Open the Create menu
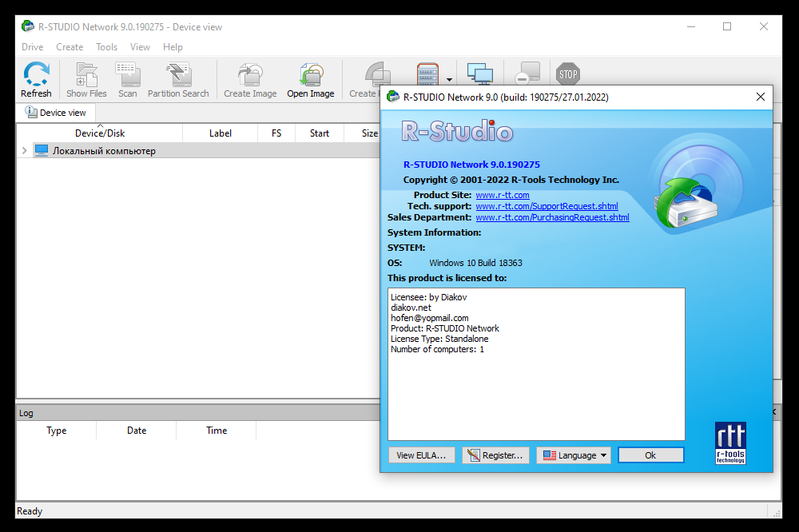This screenshot has width=799, height=532. 70,47
